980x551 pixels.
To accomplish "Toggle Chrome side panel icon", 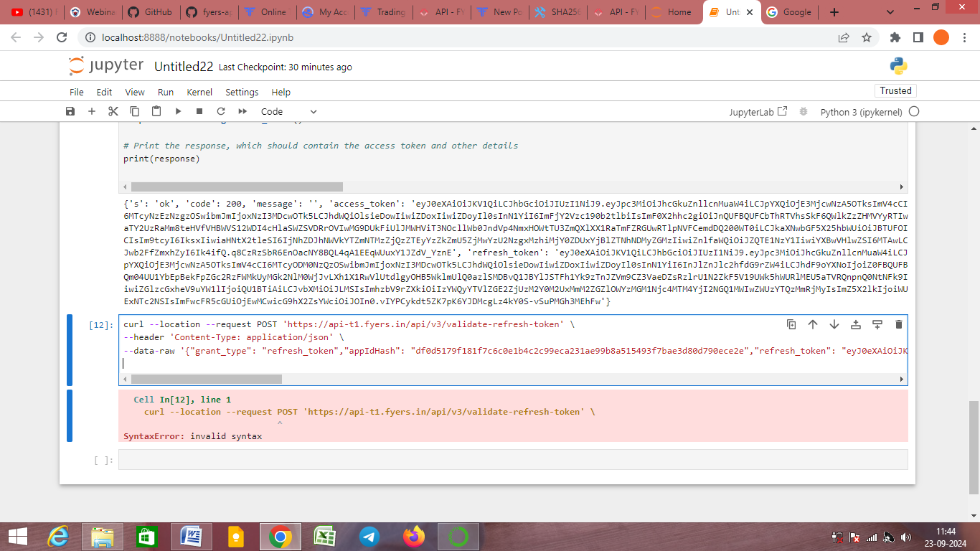I will 918,37.
